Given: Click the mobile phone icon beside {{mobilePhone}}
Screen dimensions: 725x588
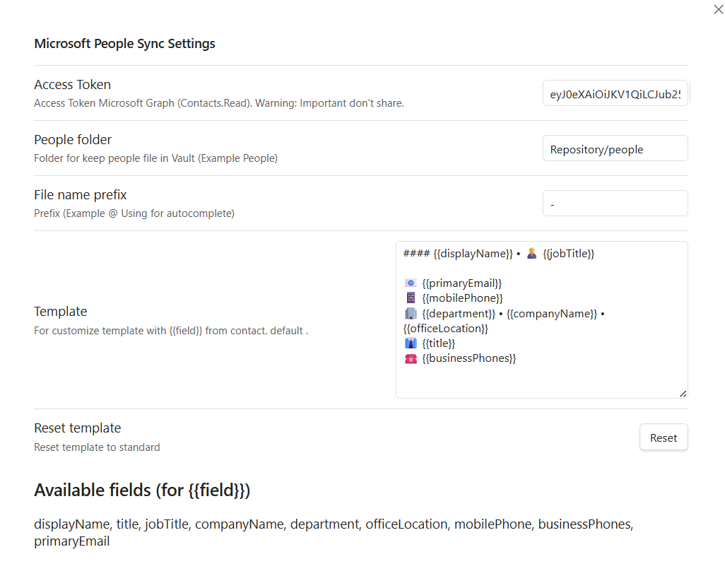Looking at the screenshot, I should click(410, 298).
